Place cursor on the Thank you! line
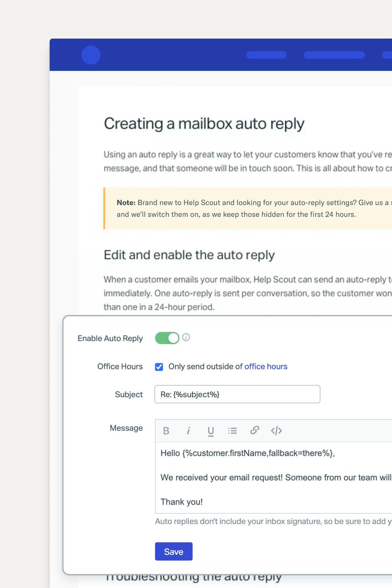The width and height of the screenshot is (392, 588). (182, 502)
